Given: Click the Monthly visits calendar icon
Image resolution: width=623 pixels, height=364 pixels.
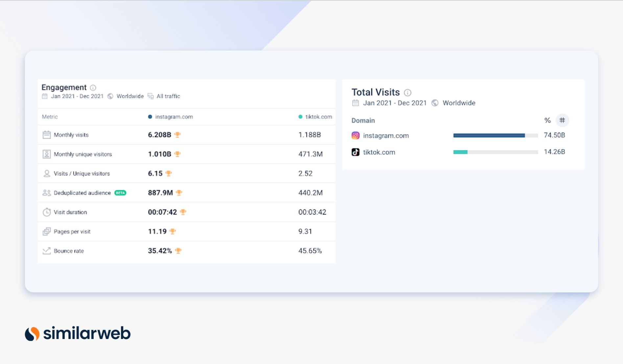Looking at the screenshot, I should pos(47,135).
